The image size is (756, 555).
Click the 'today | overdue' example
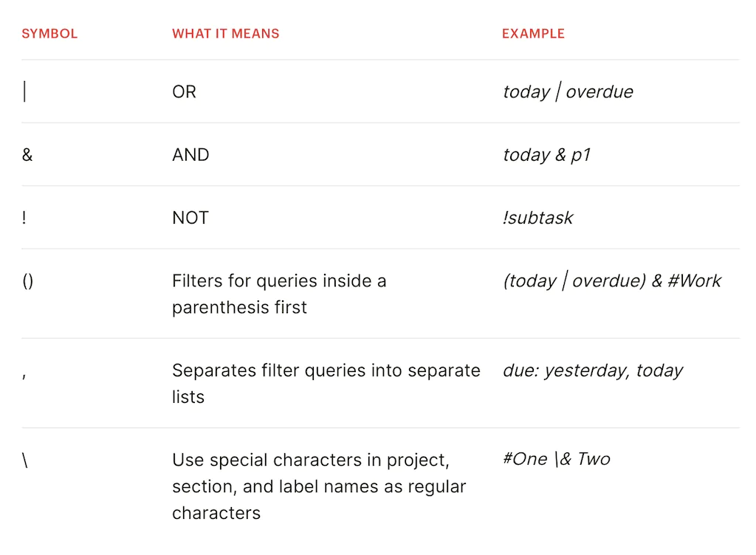568,92
